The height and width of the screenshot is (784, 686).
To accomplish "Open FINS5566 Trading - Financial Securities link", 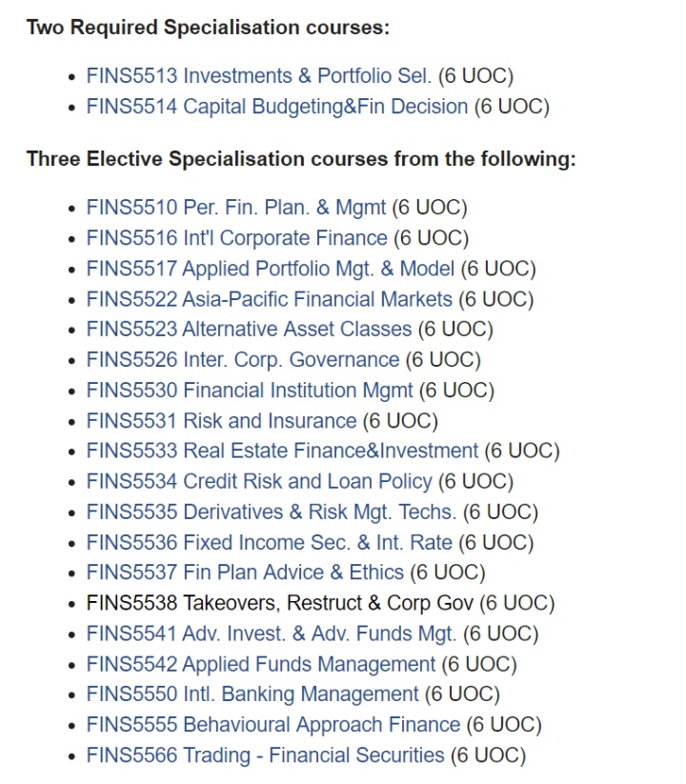I will point(265,755).
